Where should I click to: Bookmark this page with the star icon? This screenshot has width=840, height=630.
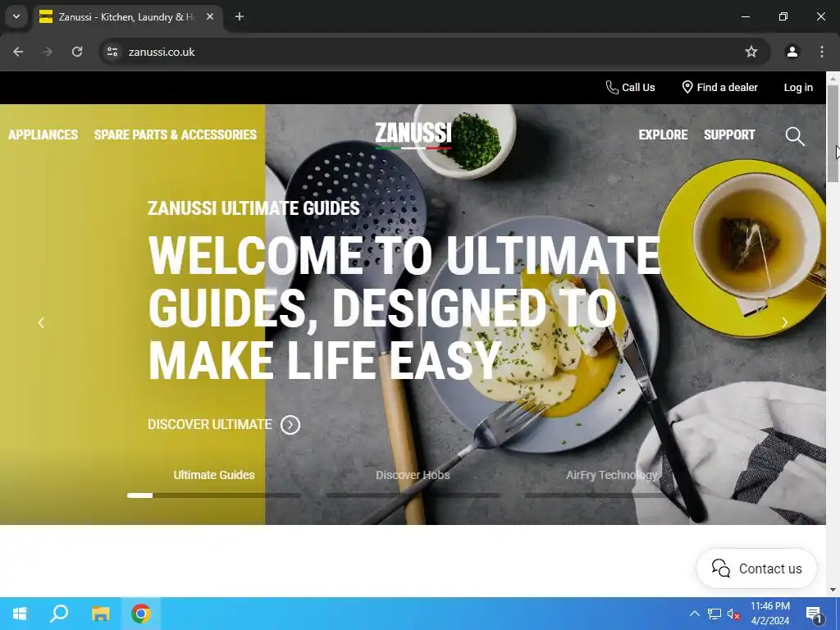(751, 52)
